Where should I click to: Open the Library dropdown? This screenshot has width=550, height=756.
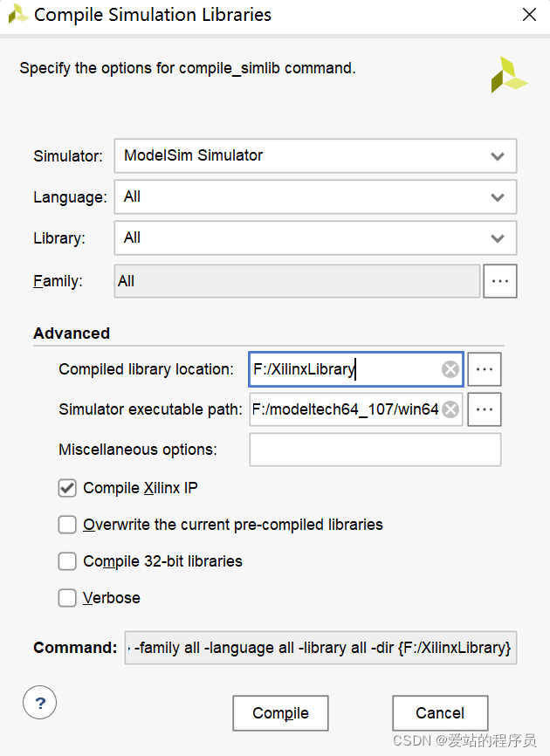point(497,237)
